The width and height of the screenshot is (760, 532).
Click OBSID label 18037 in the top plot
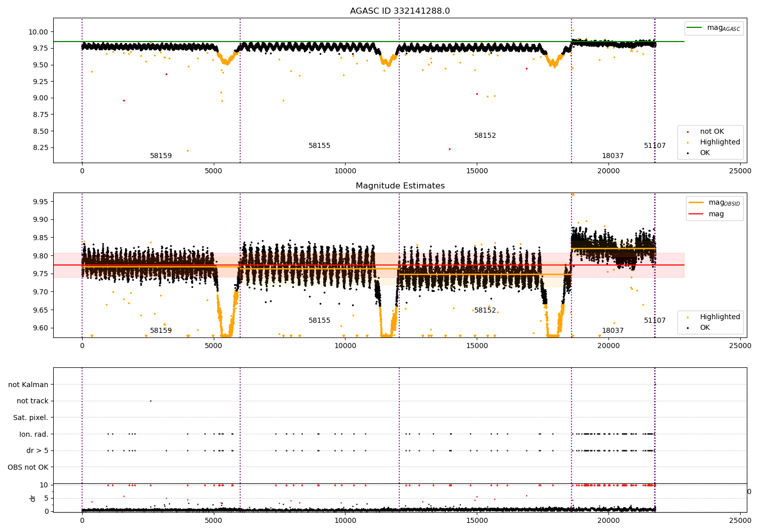[613, 156]
